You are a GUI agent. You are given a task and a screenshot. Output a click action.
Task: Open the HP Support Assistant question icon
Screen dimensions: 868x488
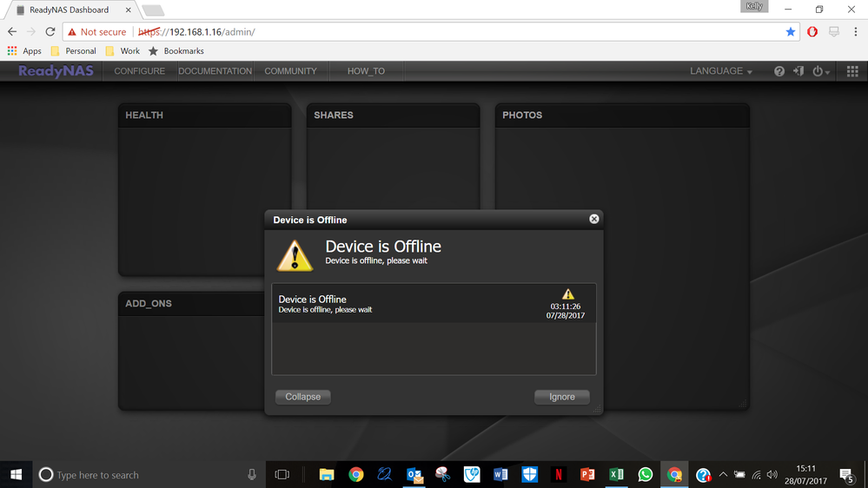click(x=703, y=475)
